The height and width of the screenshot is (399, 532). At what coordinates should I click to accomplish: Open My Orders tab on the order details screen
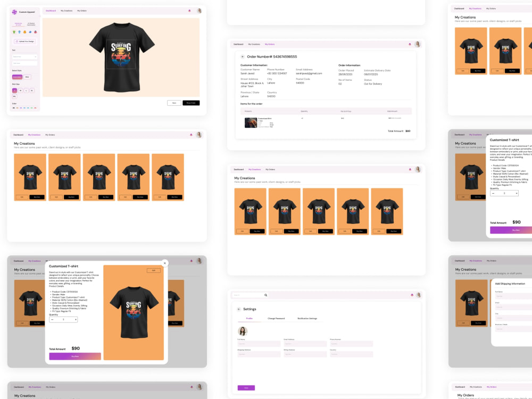[270, 44]
